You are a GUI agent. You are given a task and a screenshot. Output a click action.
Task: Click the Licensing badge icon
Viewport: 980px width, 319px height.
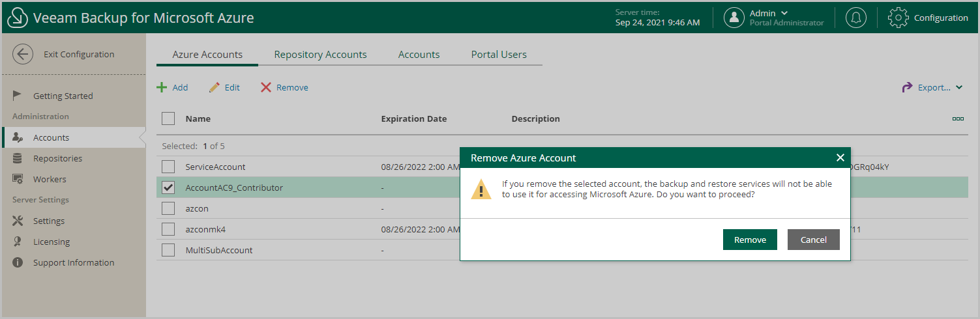coord(18,242)
